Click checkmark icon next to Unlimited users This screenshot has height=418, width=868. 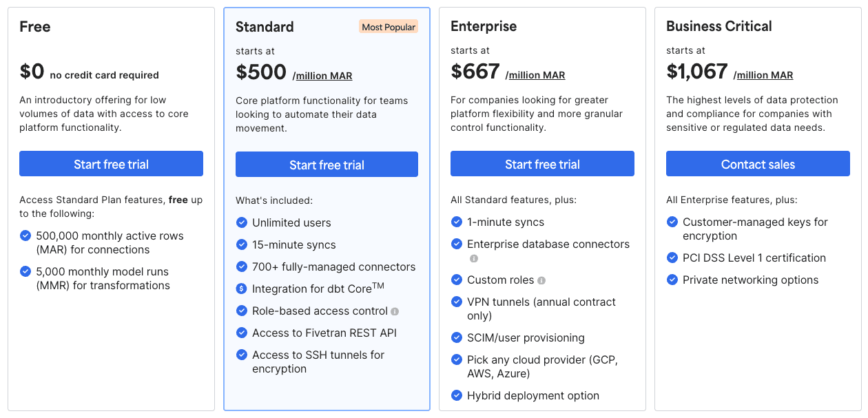[241, 222]
